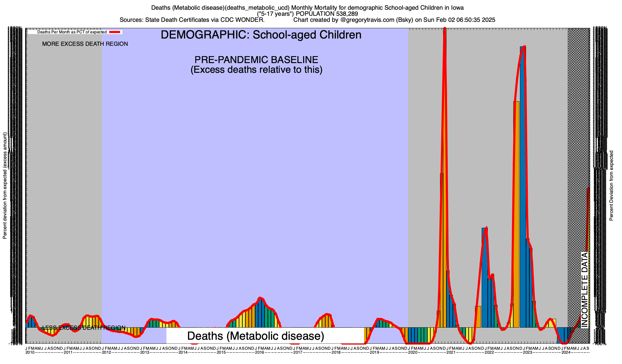Click the "-100%" tick on right axis

(600, 344)
